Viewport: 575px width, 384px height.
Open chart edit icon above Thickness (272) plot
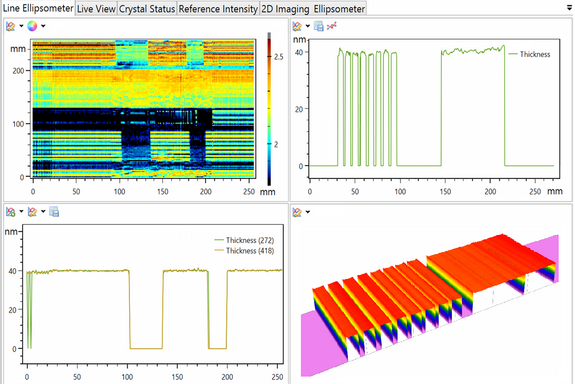pos(32,212)
